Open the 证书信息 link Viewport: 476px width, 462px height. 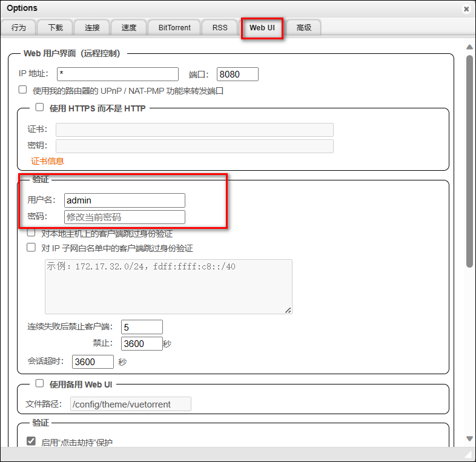[47, 161]
